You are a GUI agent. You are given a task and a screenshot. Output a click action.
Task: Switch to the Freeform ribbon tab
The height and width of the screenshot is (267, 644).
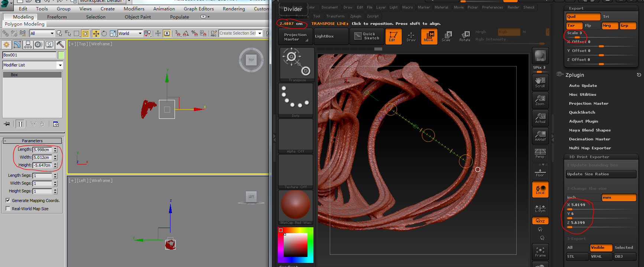tap(57, 17)
